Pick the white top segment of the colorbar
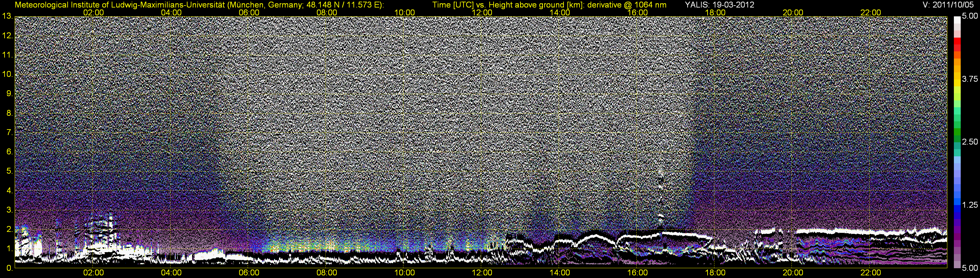The image size is (980, 278). pyautogui.click(x=957, y=20)
